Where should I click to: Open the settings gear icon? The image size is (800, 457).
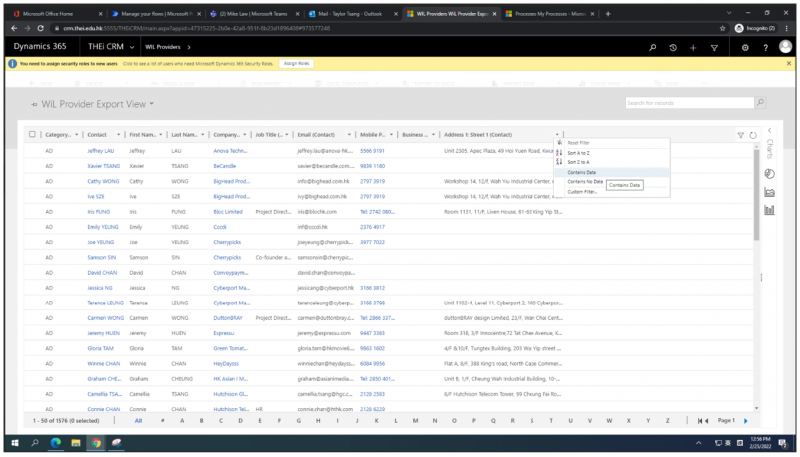[x=745, y=47]
